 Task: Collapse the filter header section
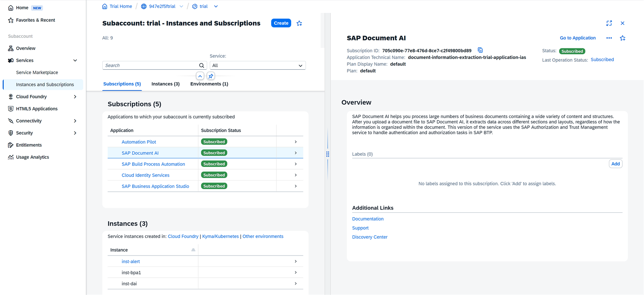(200, 76)
